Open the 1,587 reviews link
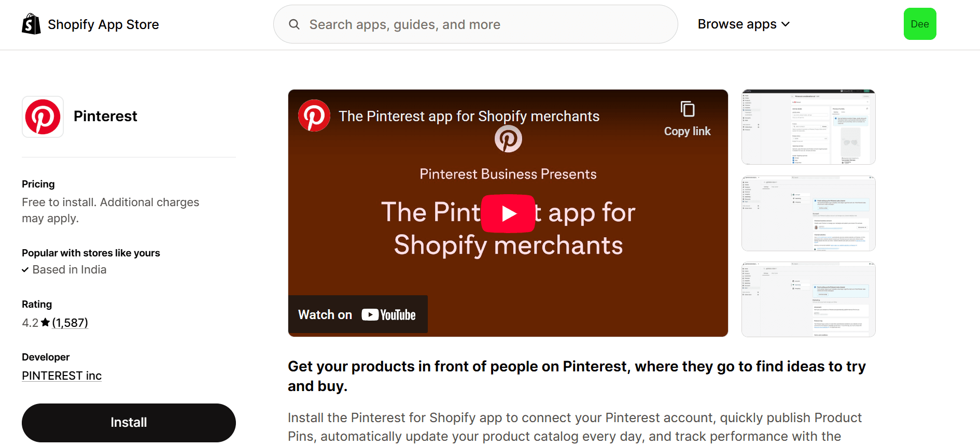 (x=70, y=323)
